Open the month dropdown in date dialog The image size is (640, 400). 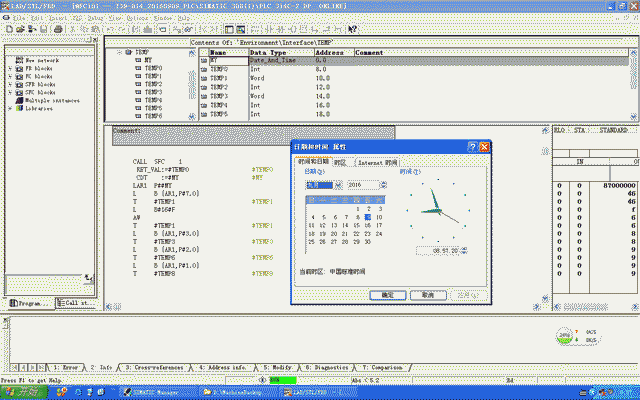pyautogui.click(x=339, y=185)
